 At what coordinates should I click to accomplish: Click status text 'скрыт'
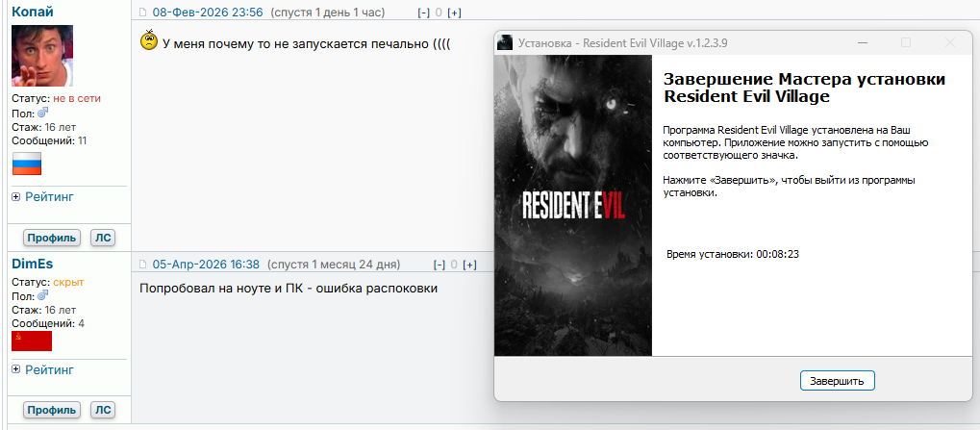[x=68, y=282]
